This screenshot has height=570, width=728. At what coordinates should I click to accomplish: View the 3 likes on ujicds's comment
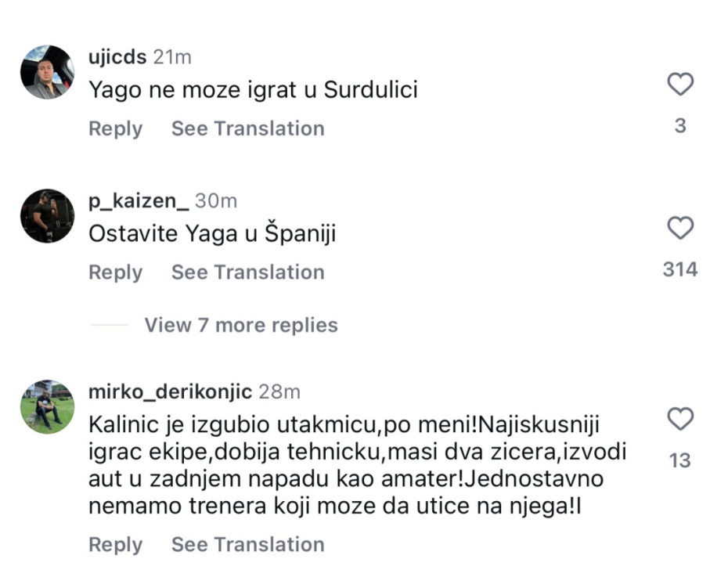pos(680,125)
